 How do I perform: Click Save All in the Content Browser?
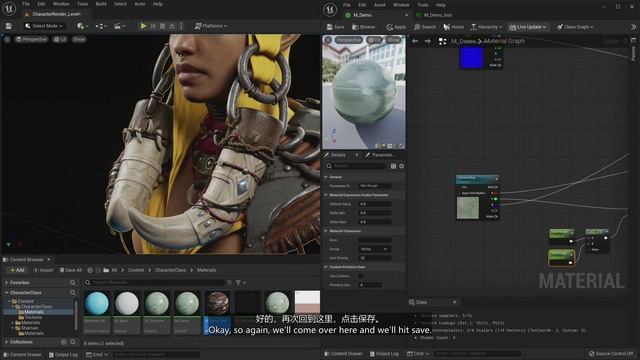(x=71, y=270)
